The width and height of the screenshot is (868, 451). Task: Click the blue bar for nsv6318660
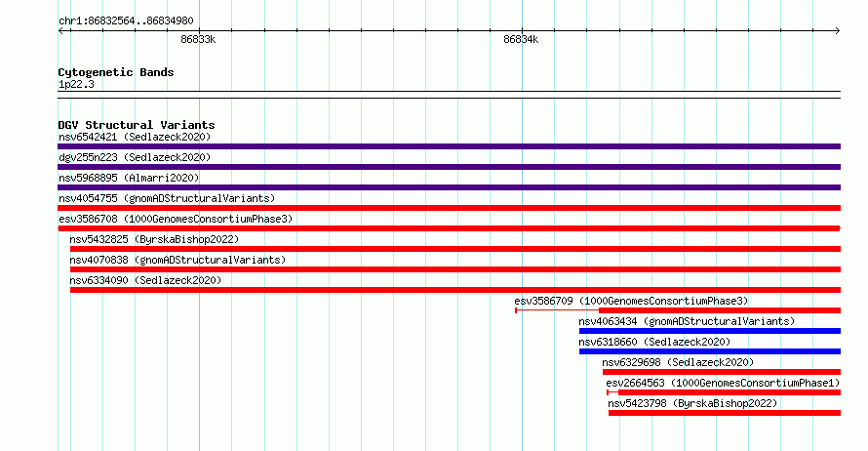coord(710,351)
